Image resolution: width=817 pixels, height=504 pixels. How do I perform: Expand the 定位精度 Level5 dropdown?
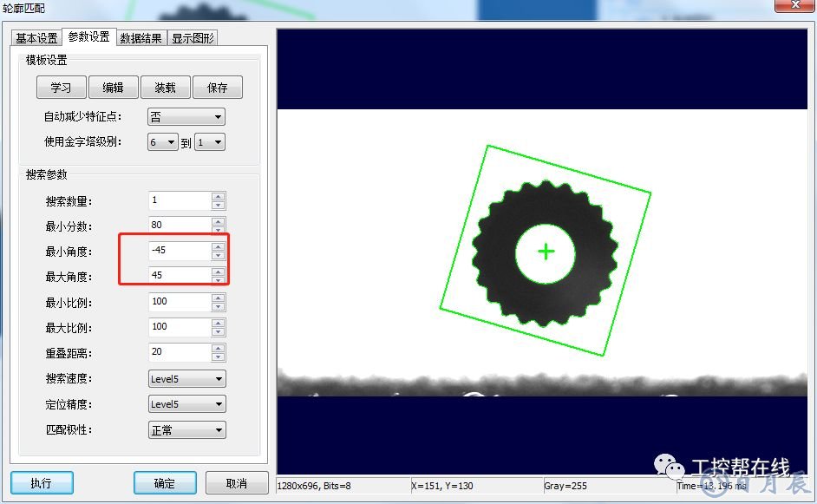(x=186, y=404)
